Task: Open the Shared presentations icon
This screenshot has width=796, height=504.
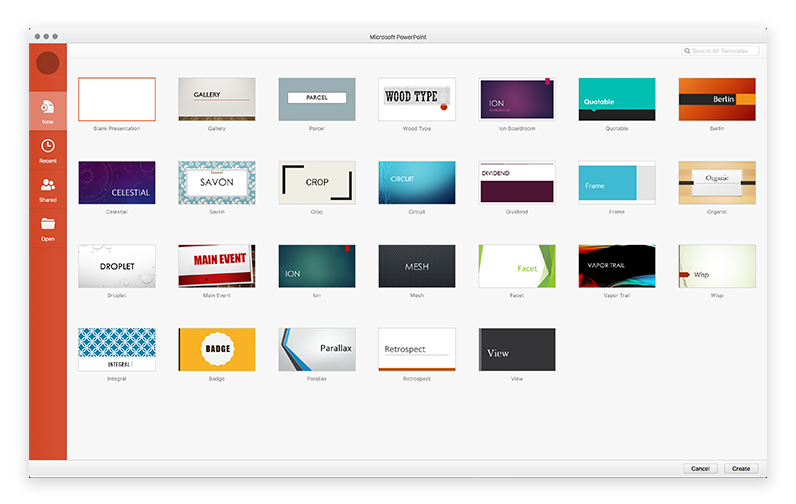Action: pyautogui.click(x=47, y=185)
